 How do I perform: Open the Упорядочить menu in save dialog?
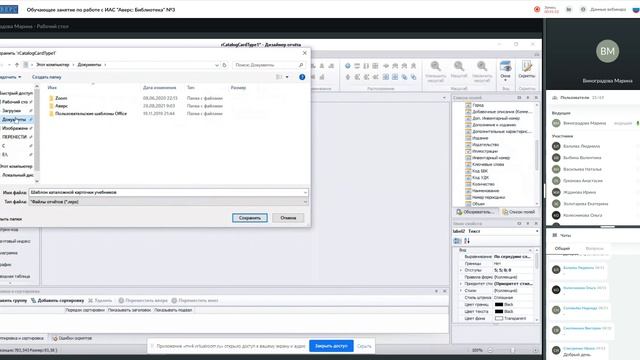tap(10, 77)
